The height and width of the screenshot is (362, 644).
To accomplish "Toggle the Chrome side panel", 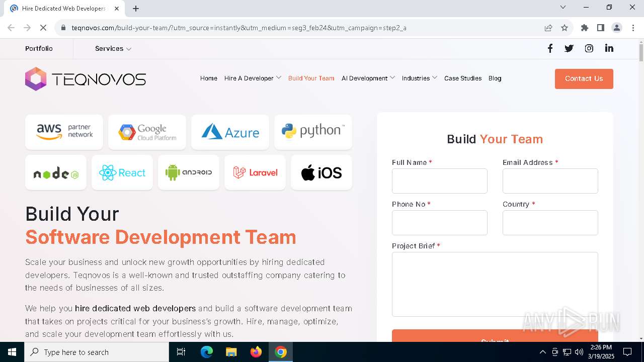I will (x=601, y=28).
